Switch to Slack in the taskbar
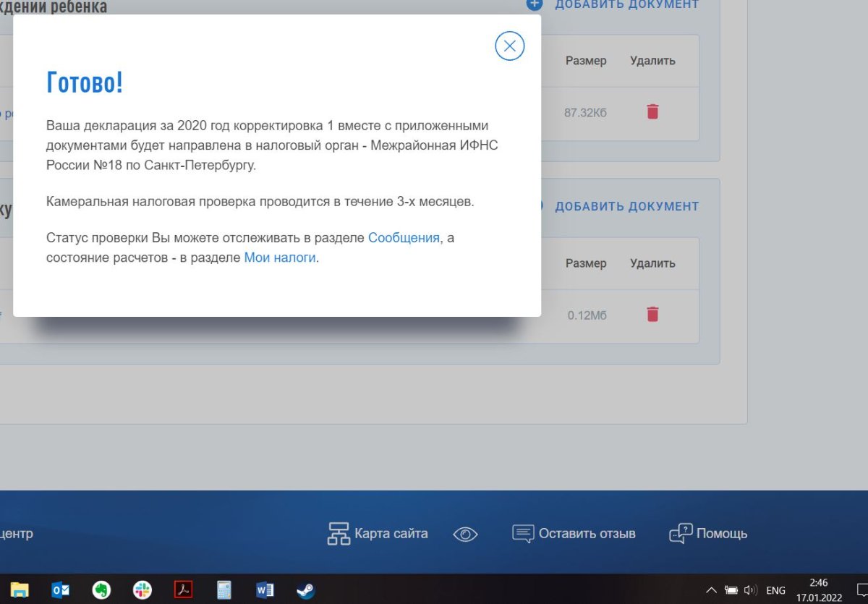 [x=142, y=590]
